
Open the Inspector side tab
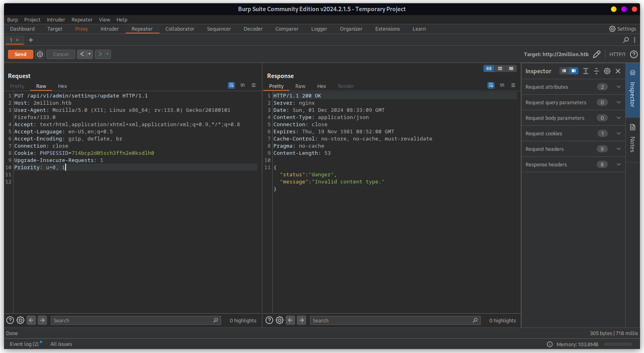point(632,90)
